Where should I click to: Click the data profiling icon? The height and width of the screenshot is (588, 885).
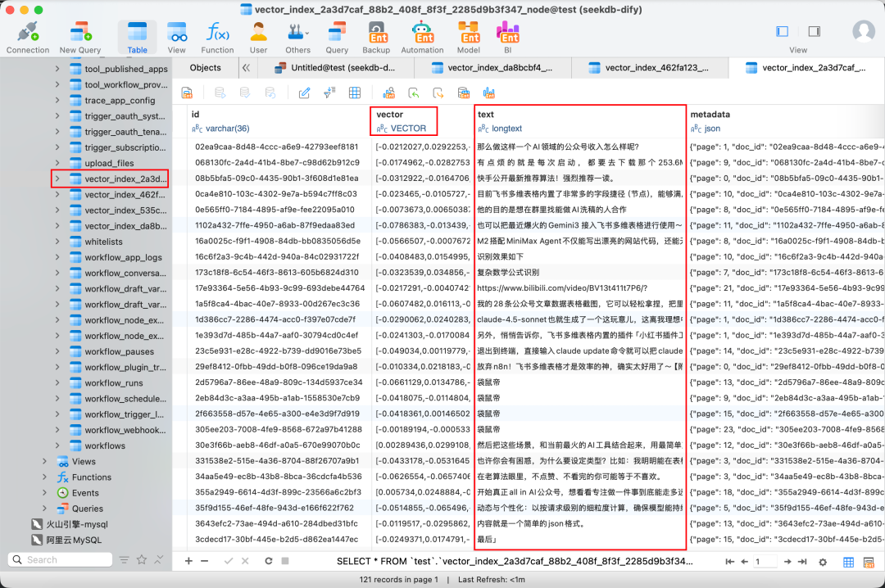389,93
